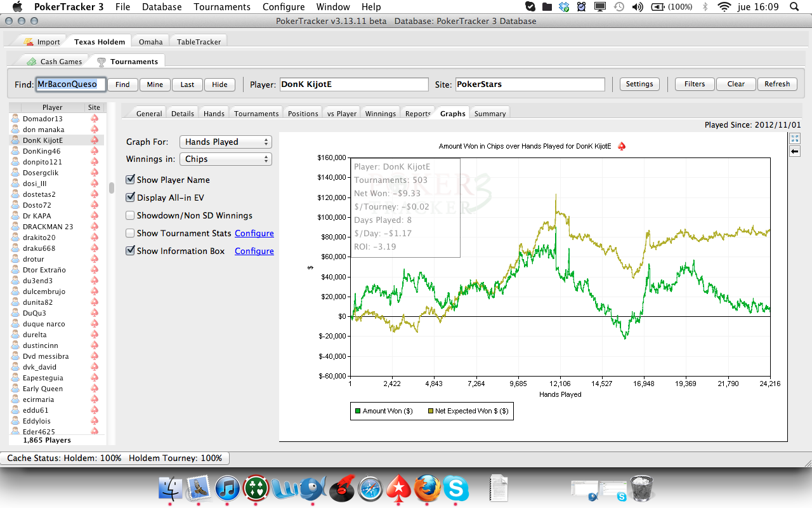Open Spotlight search magnifier
Screen dimensions: 812x508
[795, 7]
